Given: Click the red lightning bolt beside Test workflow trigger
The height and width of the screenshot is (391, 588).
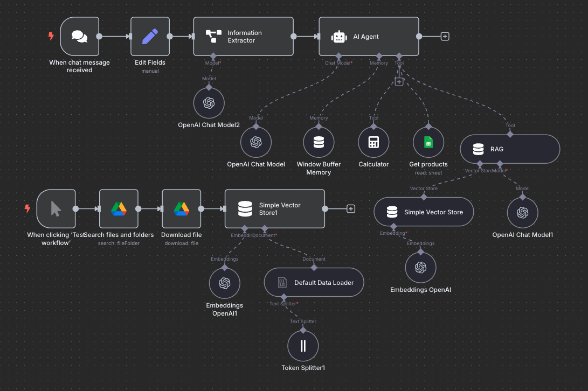Looking at the screenshot, I should coord(27,208).
